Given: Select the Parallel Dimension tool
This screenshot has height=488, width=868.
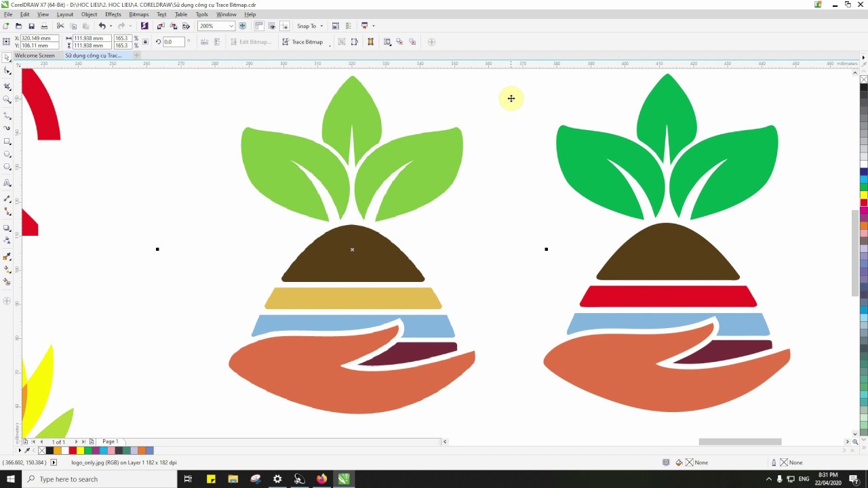Looking at the screenshot, I should coord(7,199).
